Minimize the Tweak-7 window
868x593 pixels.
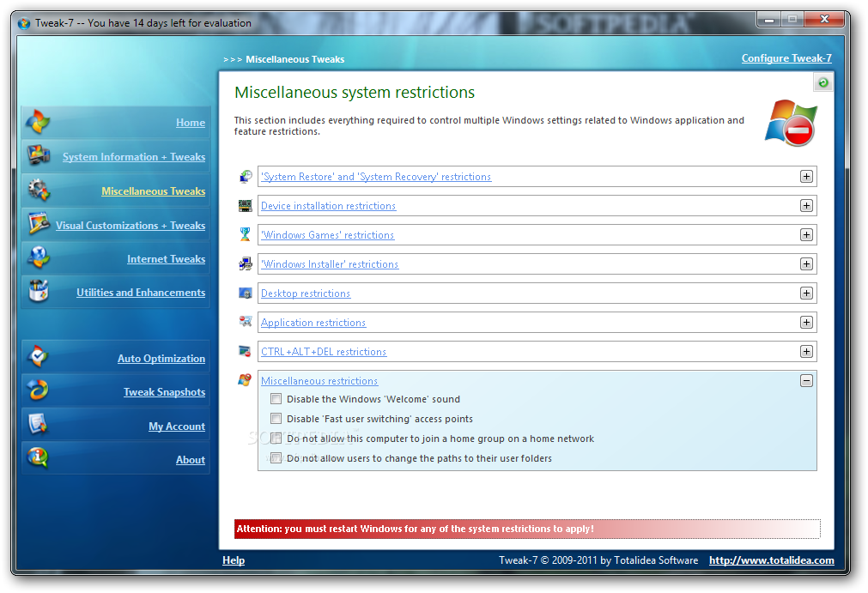769,20
